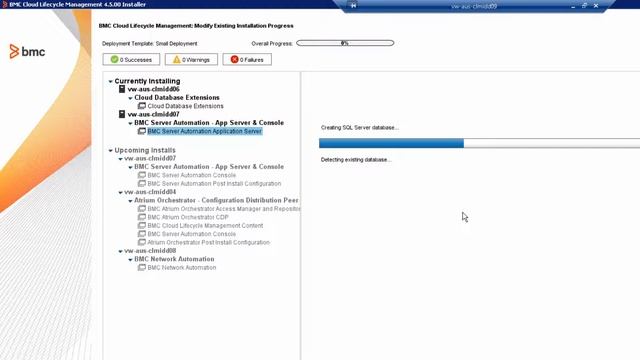This screenshot has width=640, height=360.
Task: Restore down the remote session window
Action: [x=584, y=6]
